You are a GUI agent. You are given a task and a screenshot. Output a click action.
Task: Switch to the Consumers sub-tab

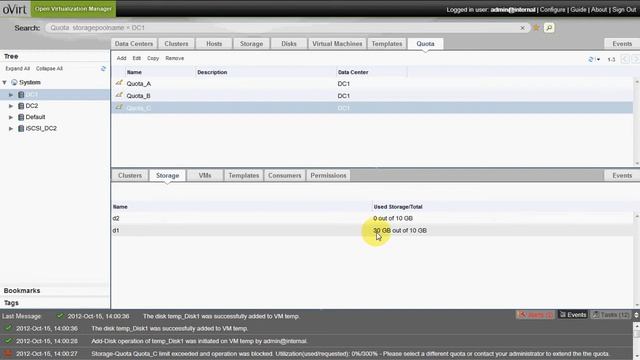point(284,176)
